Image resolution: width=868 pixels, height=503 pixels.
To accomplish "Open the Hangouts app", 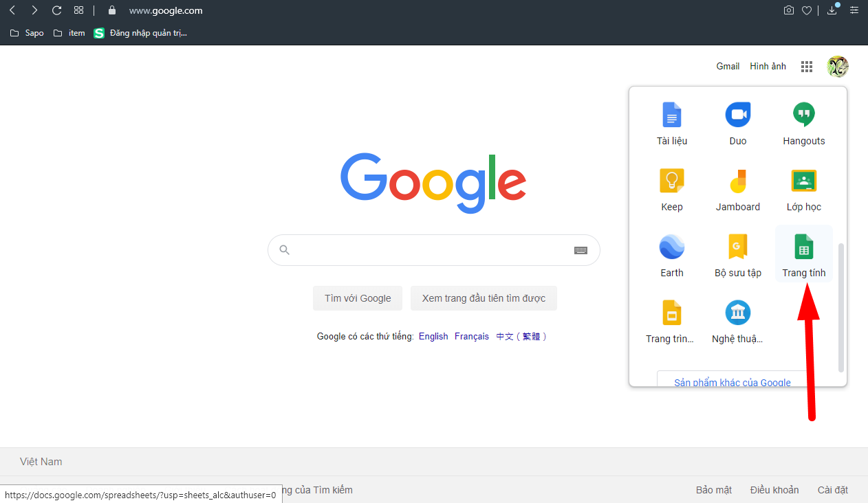I will pyautogui.click(x=804, y=124).
